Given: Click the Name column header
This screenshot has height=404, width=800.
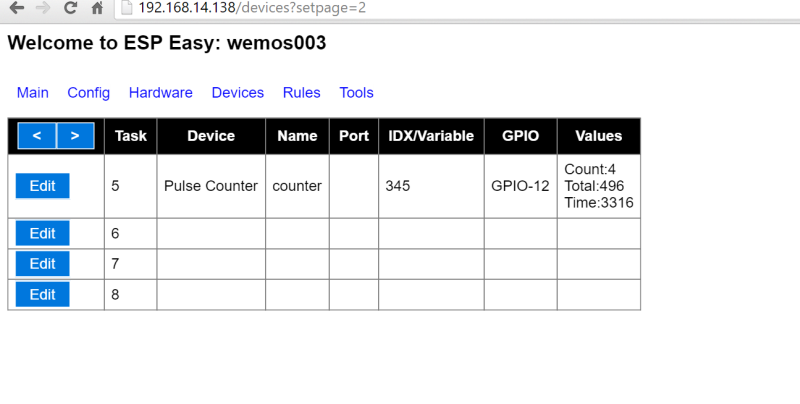Looking at the screenshot, I should [297, 136].
